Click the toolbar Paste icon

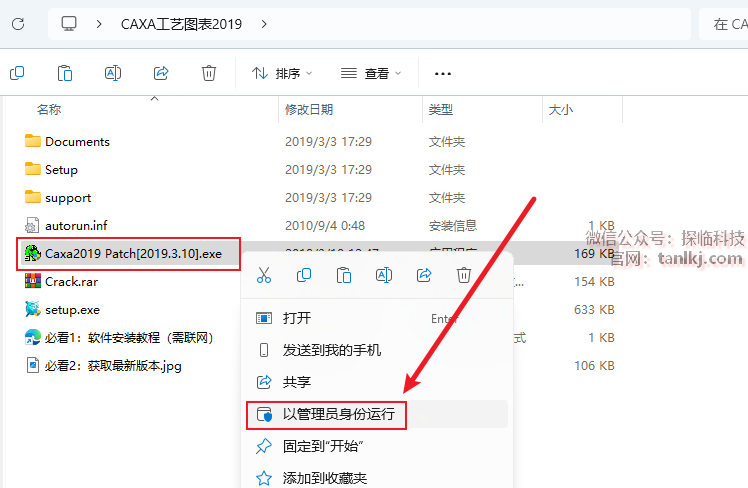65,73
